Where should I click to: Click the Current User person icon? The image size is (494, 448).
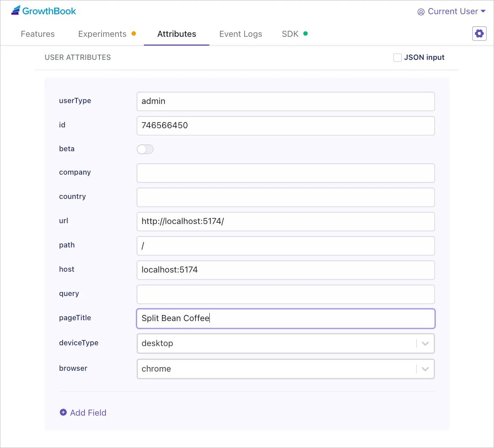(x=421, y=12)
